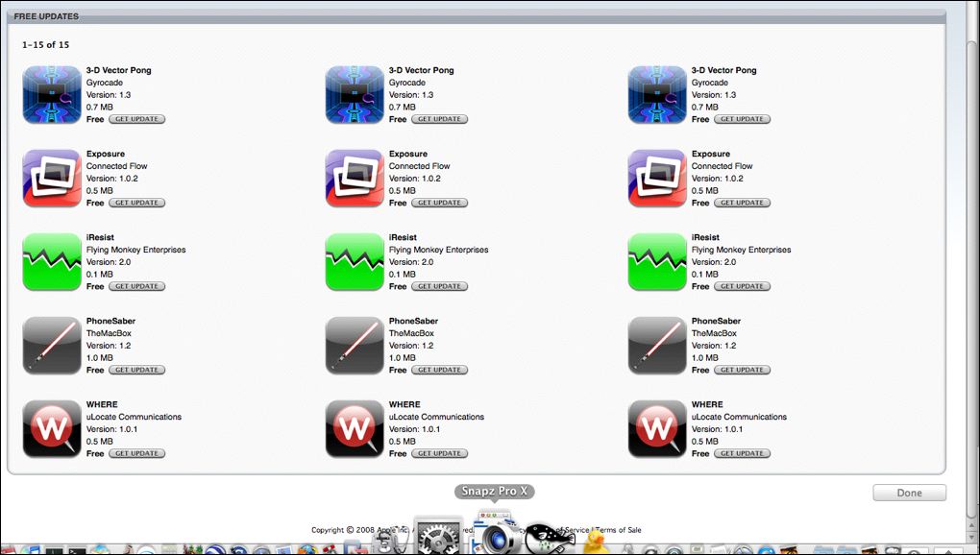Get update for WHERE in middle column

(439, 454)
